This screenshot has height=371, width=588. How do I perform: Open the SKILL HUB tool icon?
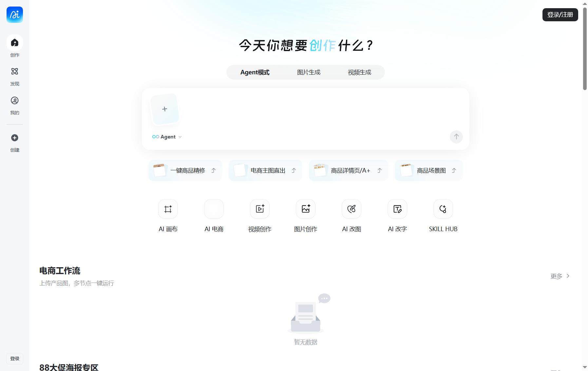(443, 209)
